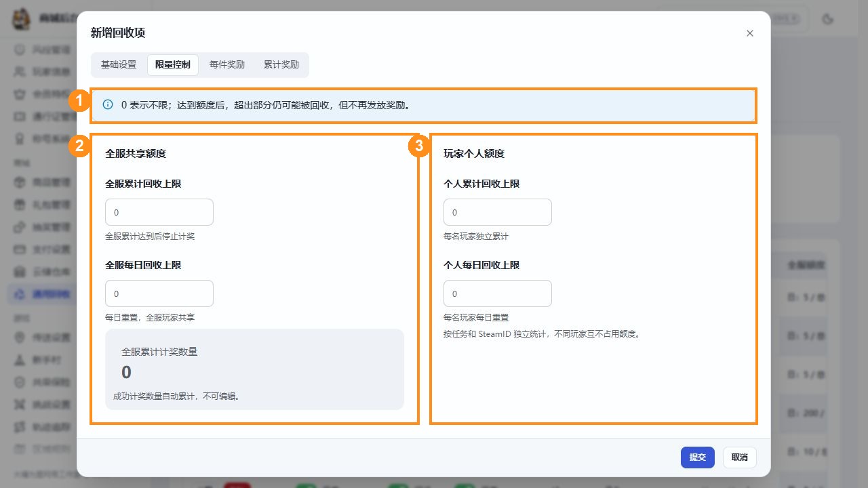
Task: Click the large 0 value under 全服累计计奖数量
Action: coord(127,372)
